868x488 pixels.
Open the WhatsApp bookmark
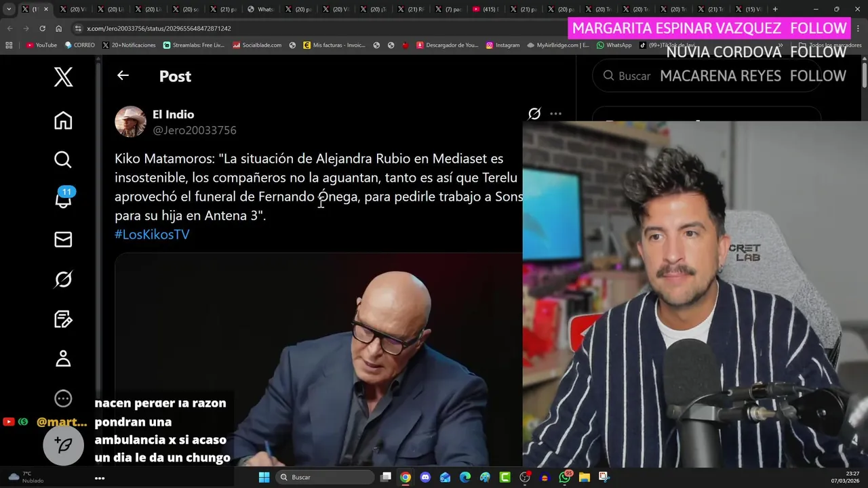coord(614,45)
